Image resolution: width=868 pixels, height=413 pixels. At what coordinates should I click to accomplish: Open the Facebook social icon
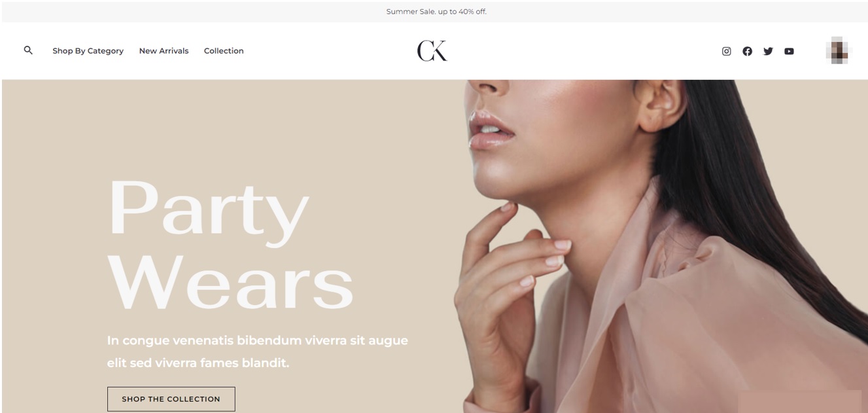pos(747,51)
